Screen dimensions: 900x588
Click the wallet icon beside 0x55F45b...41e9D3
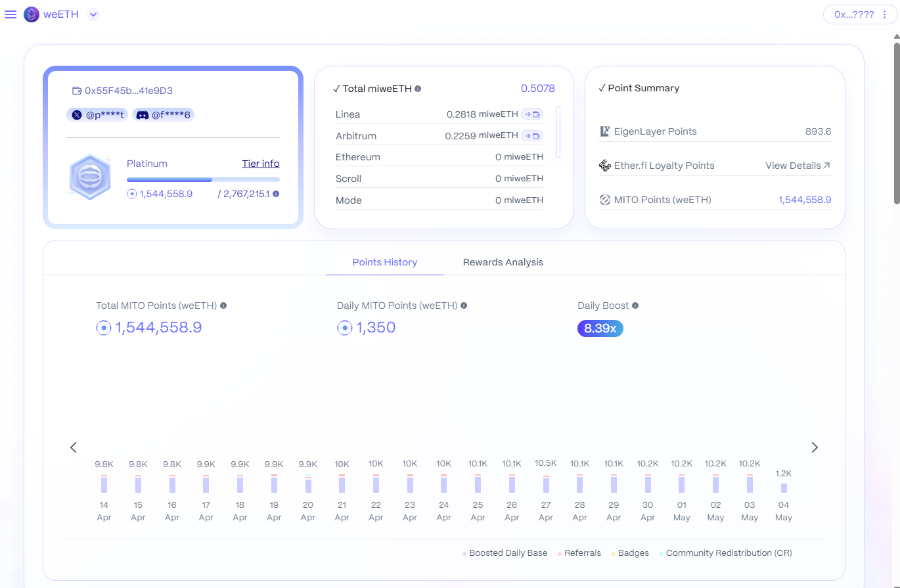[77, 91]
